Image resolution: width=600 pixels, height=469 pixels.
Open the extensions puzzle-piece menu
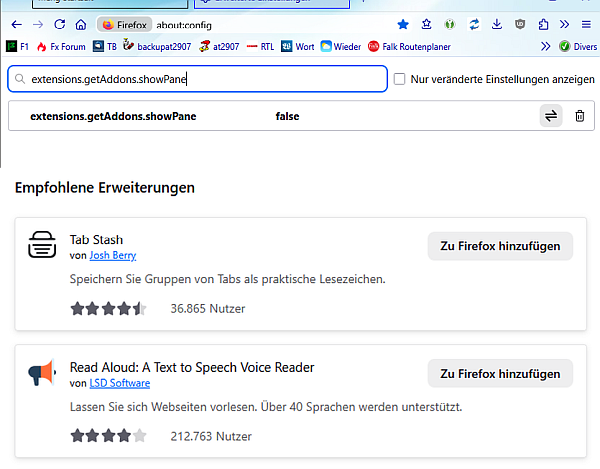[x=543, y=24]
